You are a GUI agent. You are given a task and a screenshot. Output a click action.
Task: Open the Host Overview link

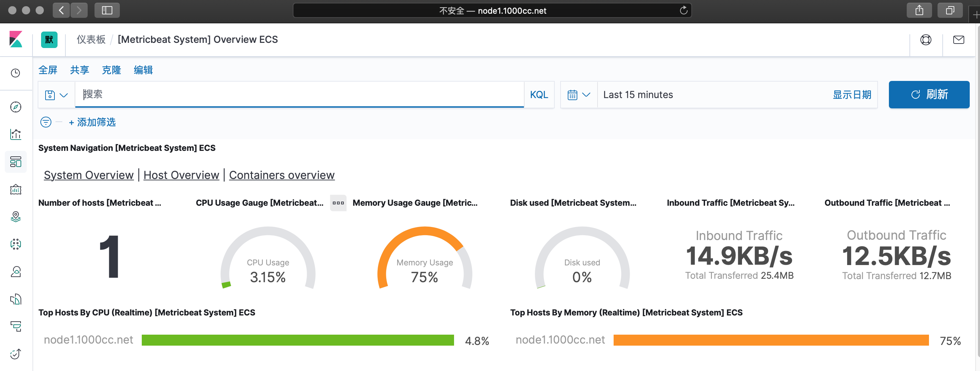pyautogui.click(x=181, y=175)
